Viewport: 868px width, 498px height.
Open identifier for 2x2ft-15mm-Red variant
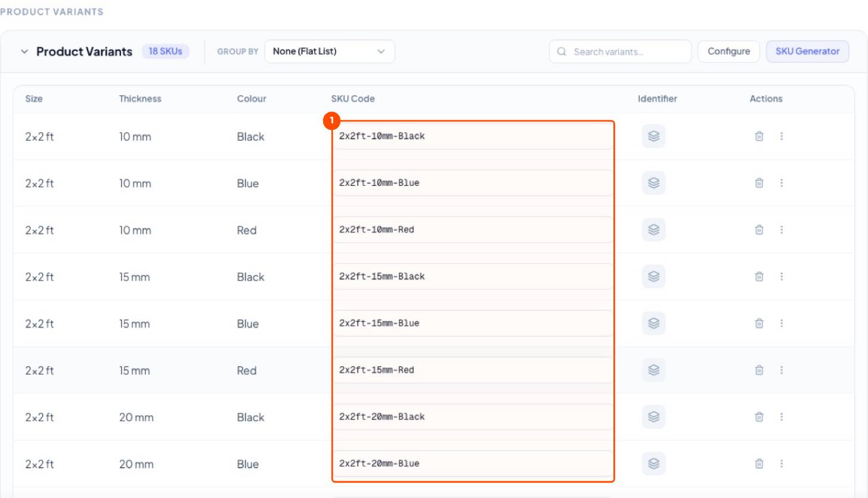(x=653, y=370)
